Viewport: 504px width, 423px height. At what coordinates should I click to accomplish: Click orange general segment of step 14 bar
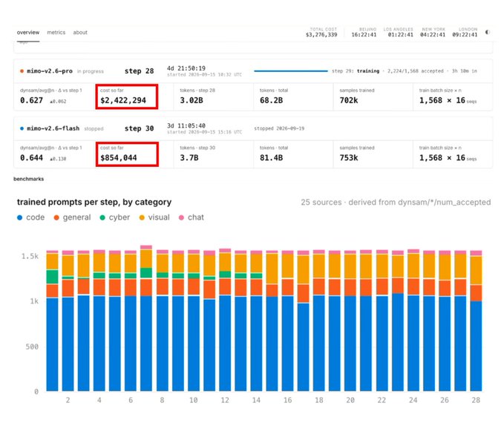(256, 287)
